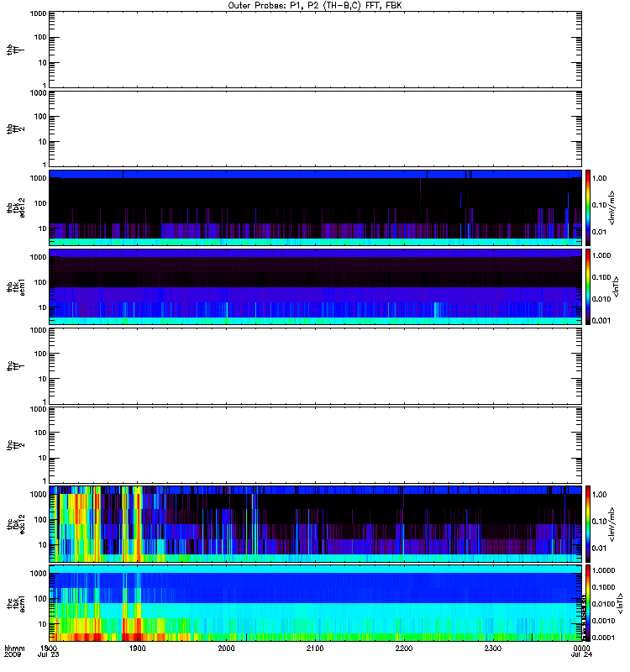
Task: Click the 'thb fff 1' y-axis title
Action: (16, 50)
